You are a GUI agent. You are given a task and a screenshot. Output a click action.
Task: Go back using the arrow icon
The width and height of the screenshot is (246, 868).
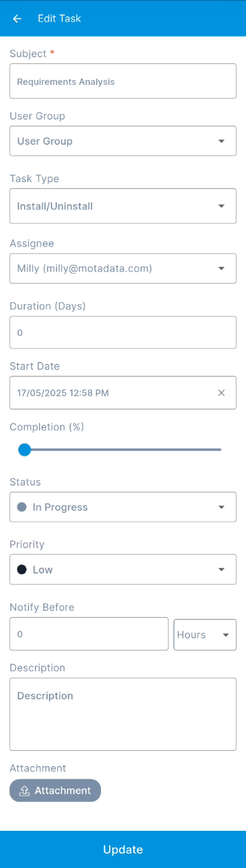coord(17,19)
